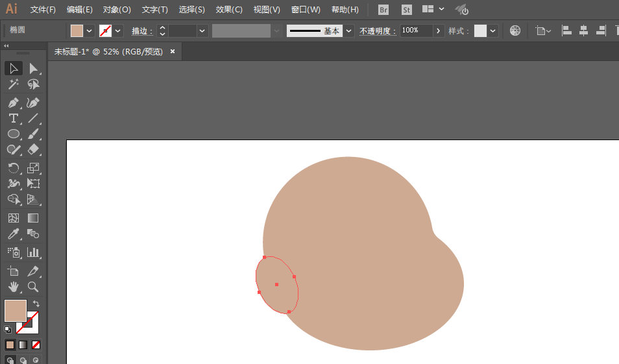Set paint mode to Gradient
The width and height of the screenshot is (619, 364).
click(x=23, y=345)
